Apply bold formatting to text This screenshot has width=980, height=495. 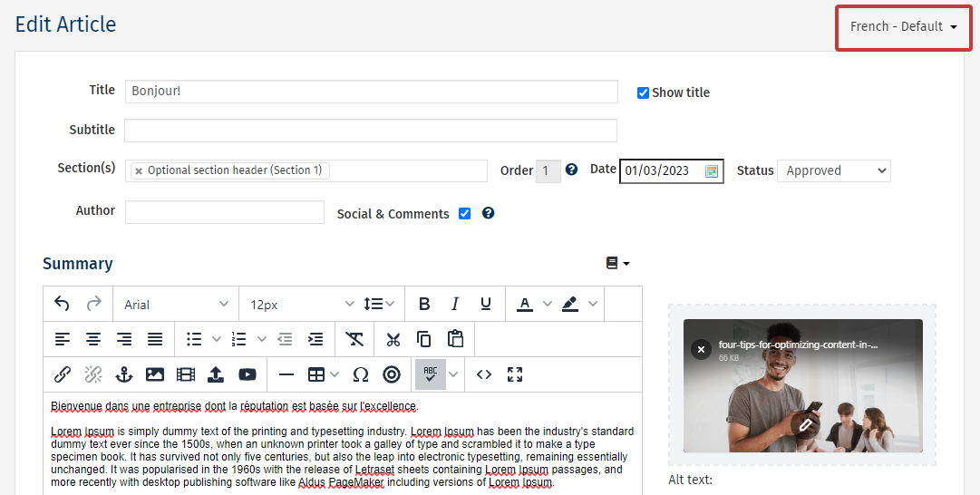pyautogui.click(x=424, y=305)
